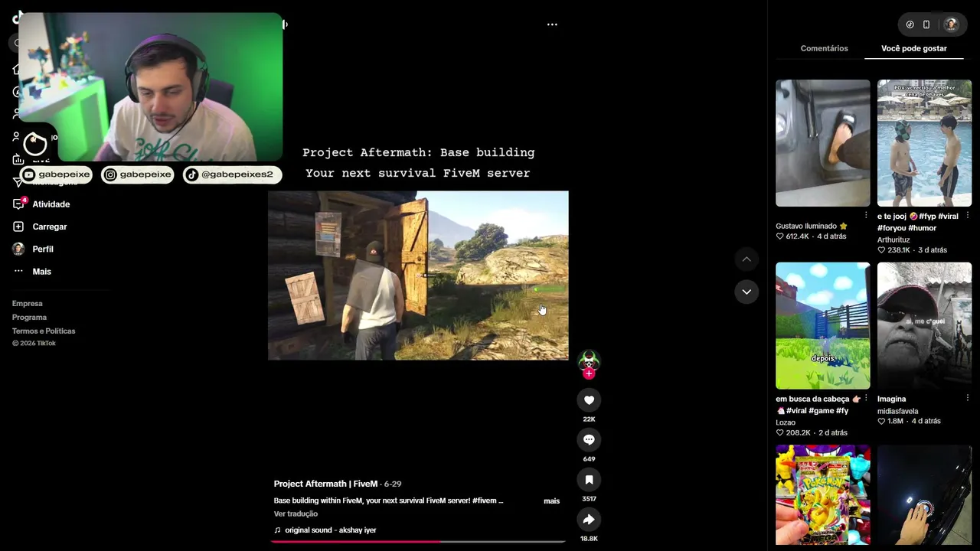The height and width of the screenshot is (551, 980).
Task: Open the black-and-white Imagina thumbnail
Action: point(924,326)
